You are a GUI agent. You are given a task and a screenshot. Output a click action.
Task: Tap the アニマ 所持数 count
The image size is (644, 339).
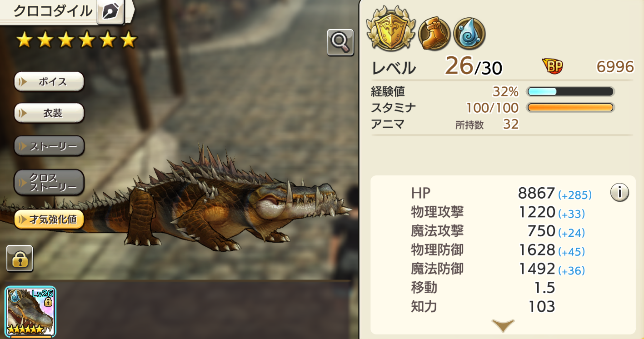pos(511,124)
